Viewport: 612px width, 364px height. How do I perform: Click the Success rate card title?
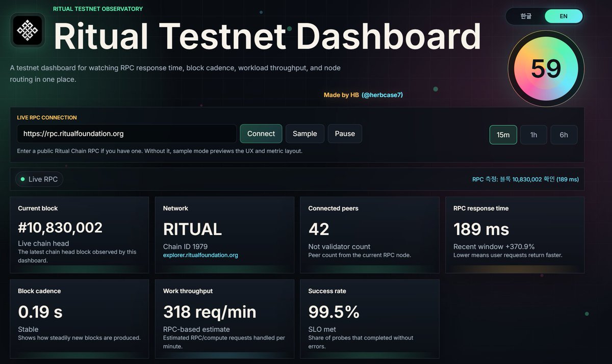pos(327,291)
